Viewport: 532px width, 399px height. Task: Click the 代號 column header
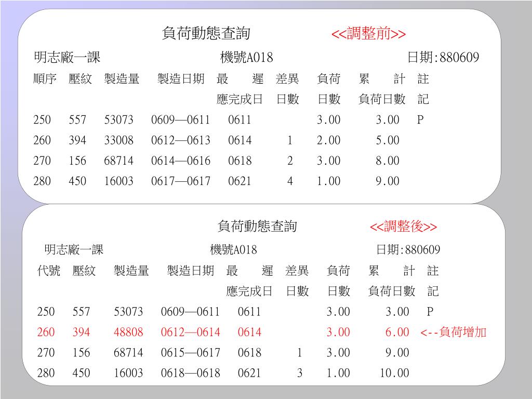(49, 271)
